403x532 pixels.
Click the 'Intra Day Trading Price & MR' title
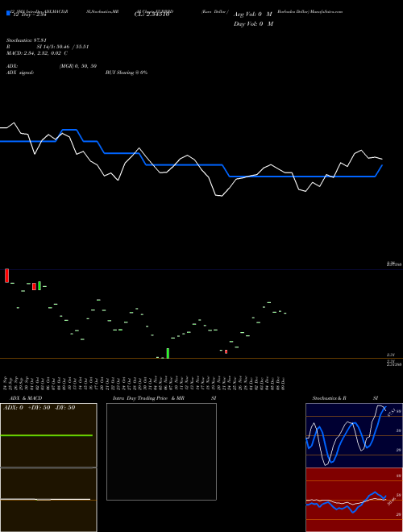pyautogui.click(x=148, y=398)
